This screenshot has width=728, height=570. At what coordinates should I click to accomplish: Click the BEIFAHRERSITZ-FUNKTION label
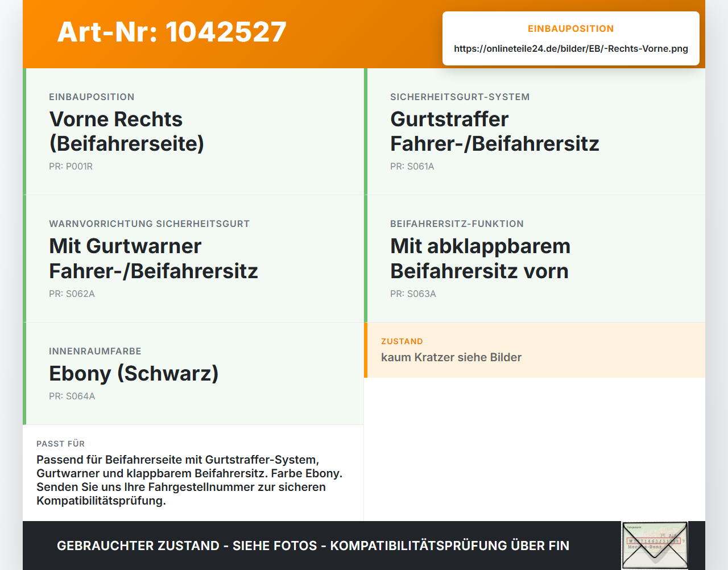457,224
